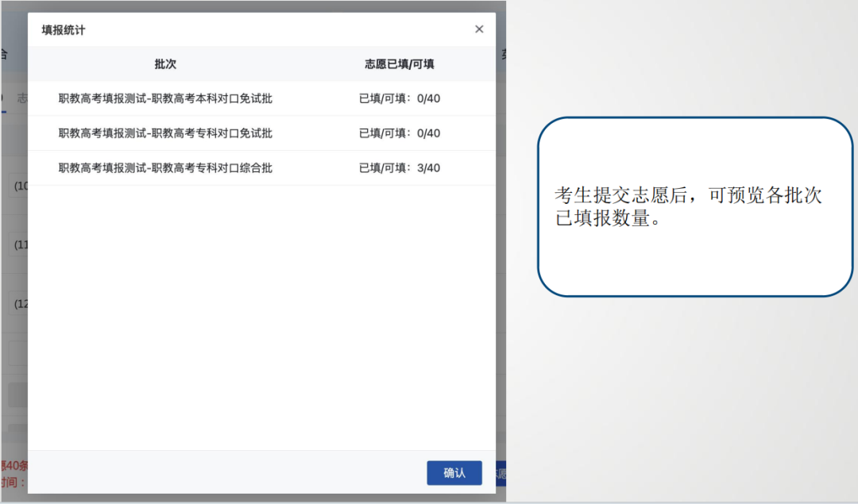Click the 已填/可填 0/40 count for 专科对口免试批
The width and height of the screenshot is (858, 504).
(x=399, y=133)
